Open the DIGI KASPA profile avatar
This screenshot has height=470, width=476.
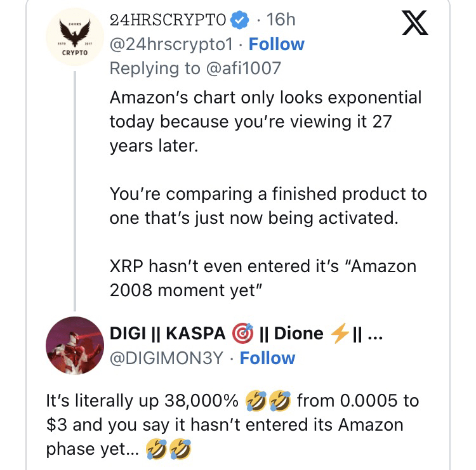tap(75, 346)
